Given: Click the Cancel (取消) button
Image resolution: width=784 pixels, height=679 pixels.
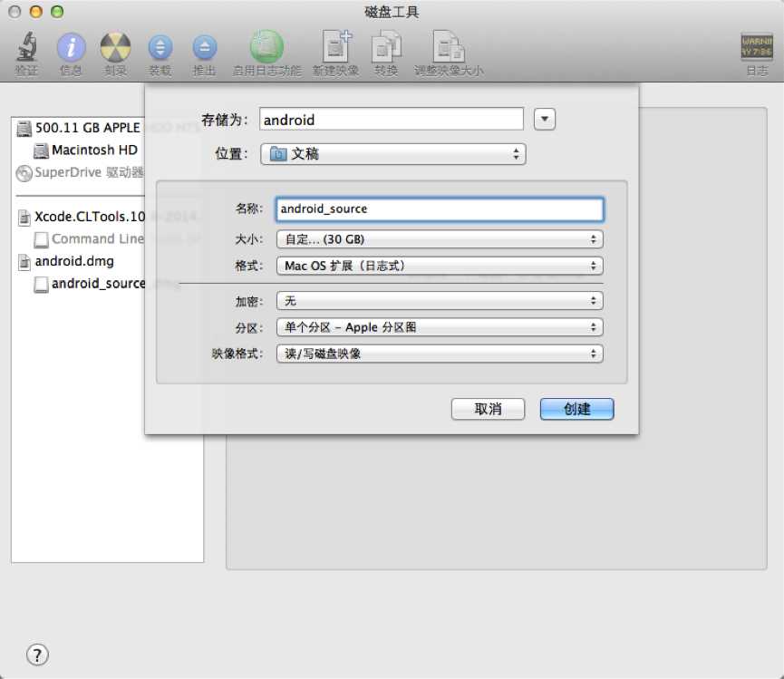Looking at the screenshot, I should [x=488, y=409].
